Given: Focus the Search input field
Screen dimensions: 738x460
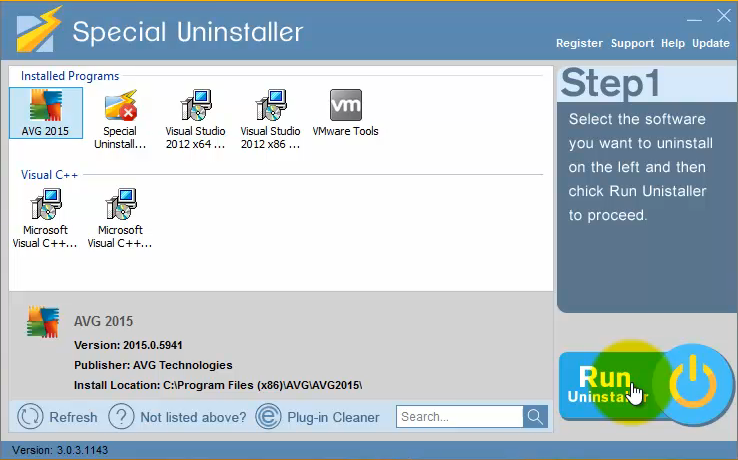Looking at the screenshot, I should (460, 417).
